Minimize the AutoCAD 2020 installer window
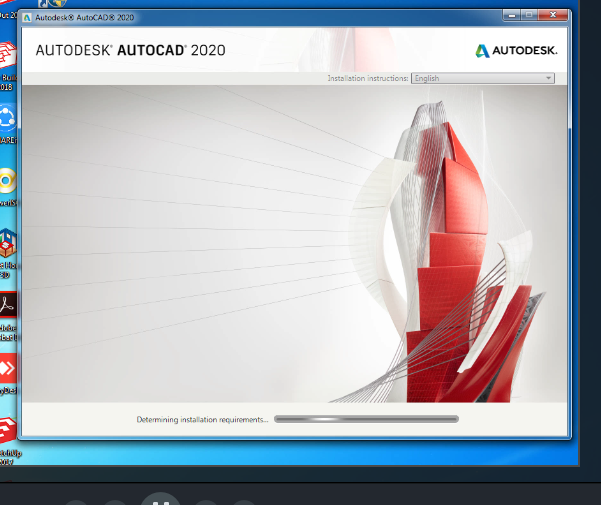The width and height of the screenshot is (601, 505). (512, 15)
